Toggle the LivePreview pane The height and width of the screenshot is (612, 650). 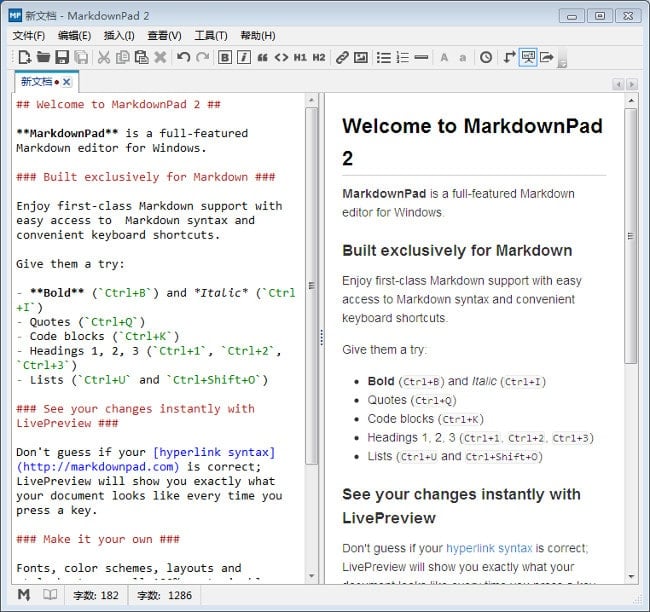(x=528, y=57)
